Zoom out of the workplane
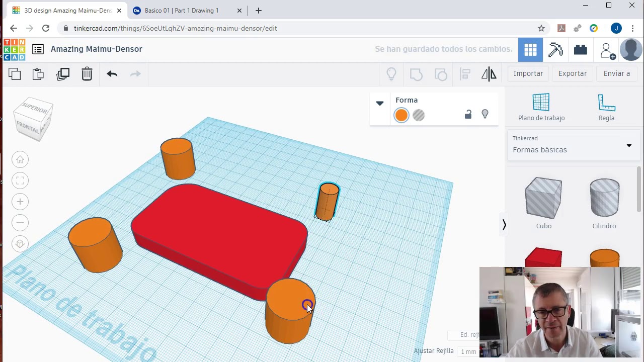Viewport: 644px width, 362px height. tap(20, 223)
